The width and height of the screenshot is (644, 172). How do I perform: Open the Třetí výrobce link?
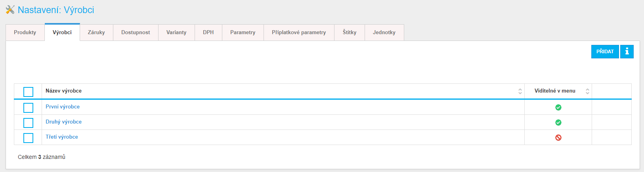[x=62, y=137]
